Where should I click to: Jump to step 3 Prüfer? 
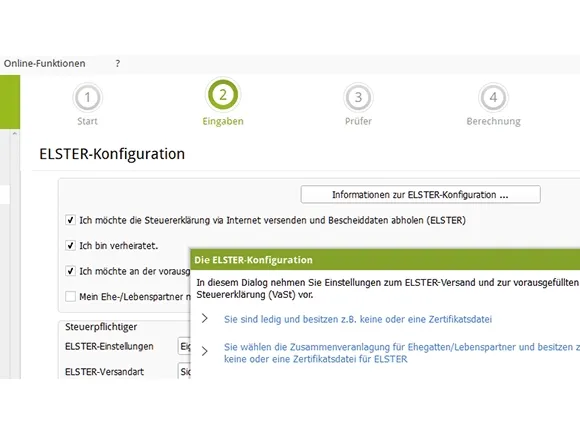point(358,97)
